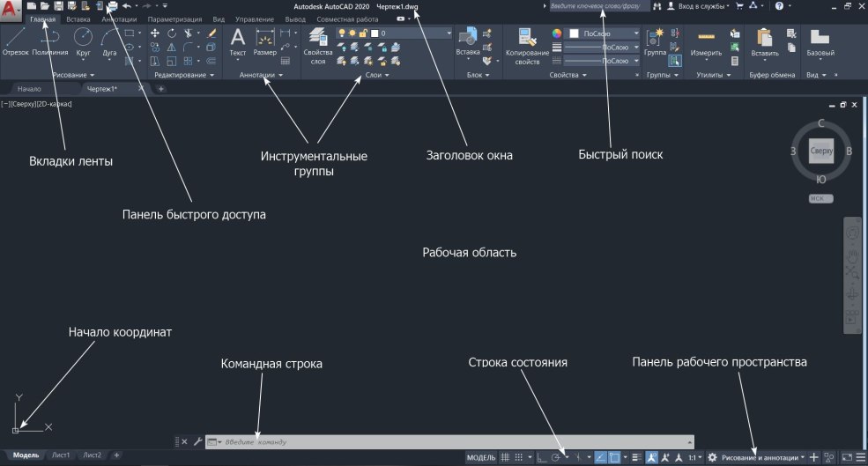Click the Offset tool icon
868x466 pixels.
coord(211,61)
